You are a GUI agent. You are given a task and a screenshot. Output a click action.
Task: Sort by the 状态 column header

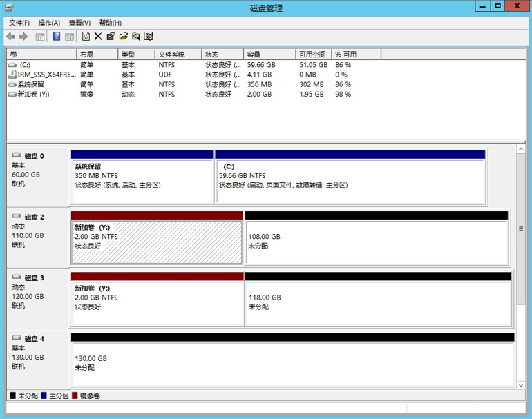tap(222, 55)
